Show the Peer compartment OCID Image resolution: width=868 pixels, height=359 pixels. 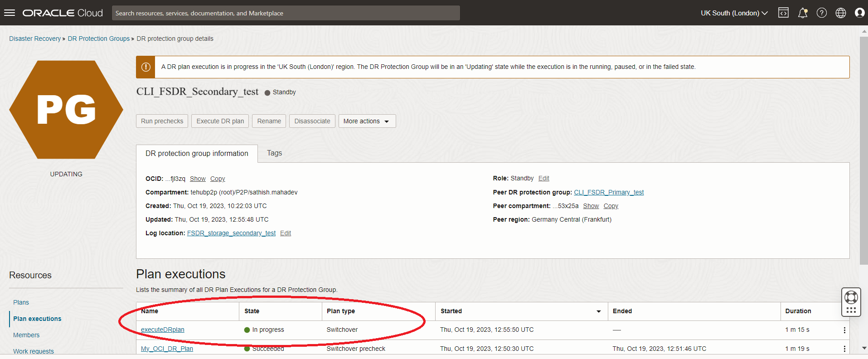pos(591,206)
